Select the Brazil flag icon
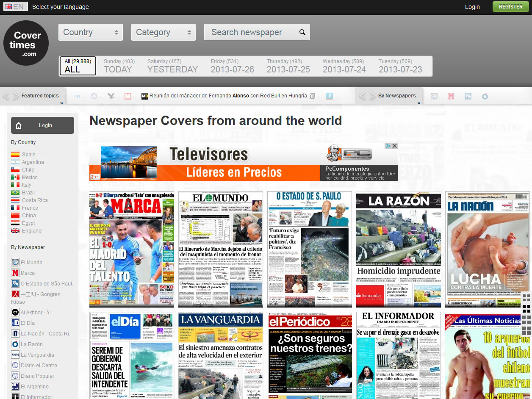 point(15,193)
